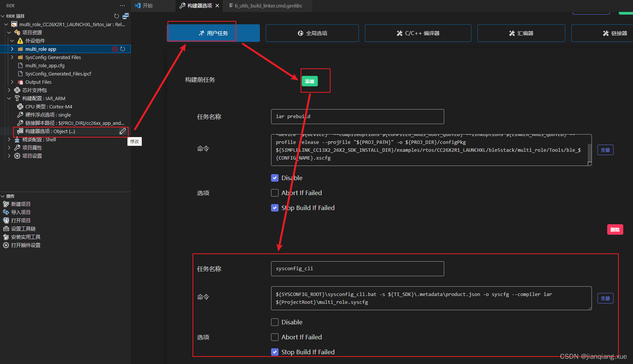Click the pencil modify icon for builder options
The image size is (633, 364).
point(123,131)
